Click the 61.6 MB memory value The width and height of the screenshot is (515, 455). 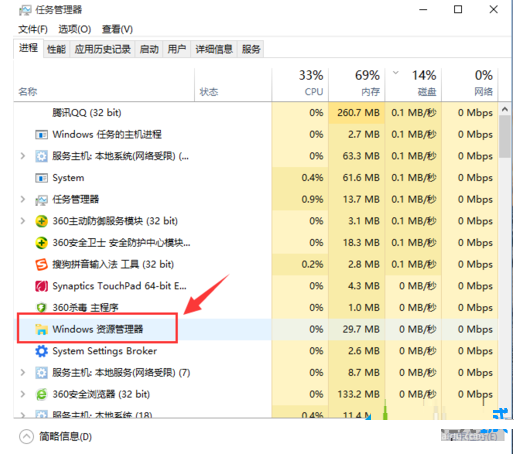tap(361, 178)
